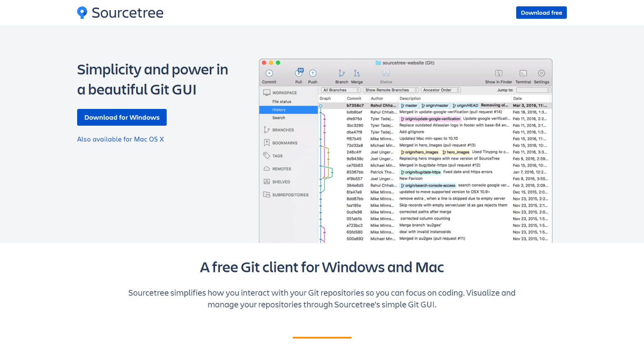Viewport: 644px width, 362px height.
Task: Change sorting via the Ancestor Order dropdown
Action: point(441,90)
